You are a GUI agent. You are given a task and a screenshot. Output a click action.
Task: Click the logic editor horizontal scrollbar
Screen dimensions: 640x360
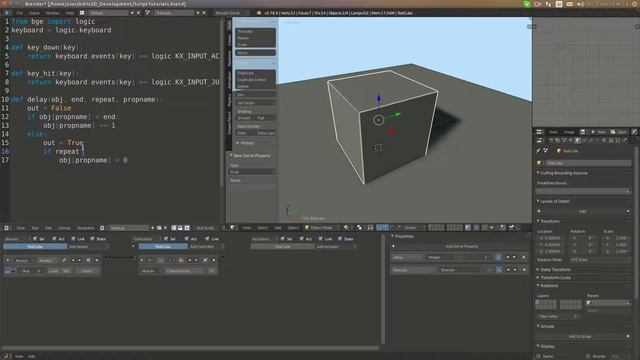[190, 348]
